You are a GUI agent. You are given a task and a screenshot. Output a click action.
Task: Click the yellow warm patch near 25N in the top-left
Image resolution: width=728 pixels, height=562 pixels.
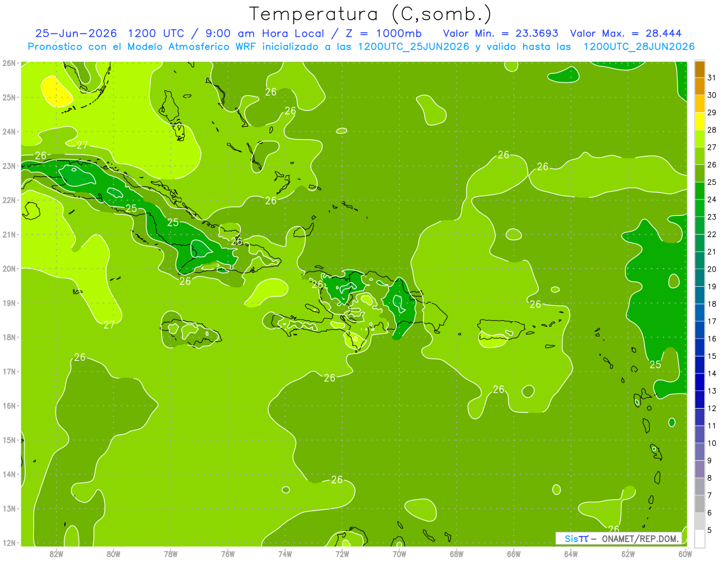pos(56,91)
